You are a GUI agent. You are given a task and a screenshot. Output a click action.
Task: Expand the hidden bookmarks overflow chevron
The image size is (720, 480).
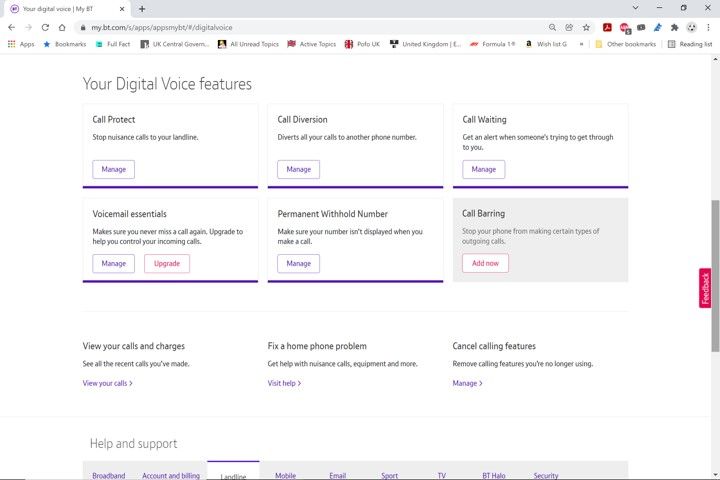(x=582, y=44)
